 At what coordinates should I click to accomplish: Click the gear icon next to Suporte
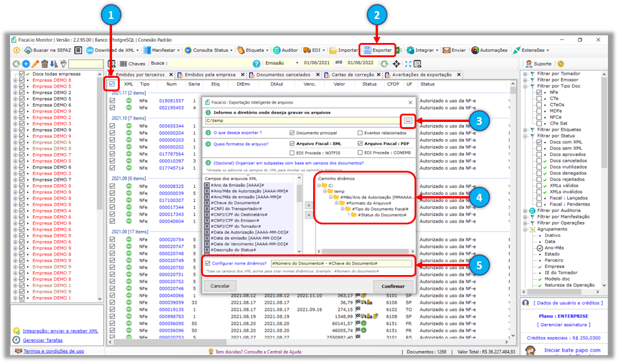point(561,64)
